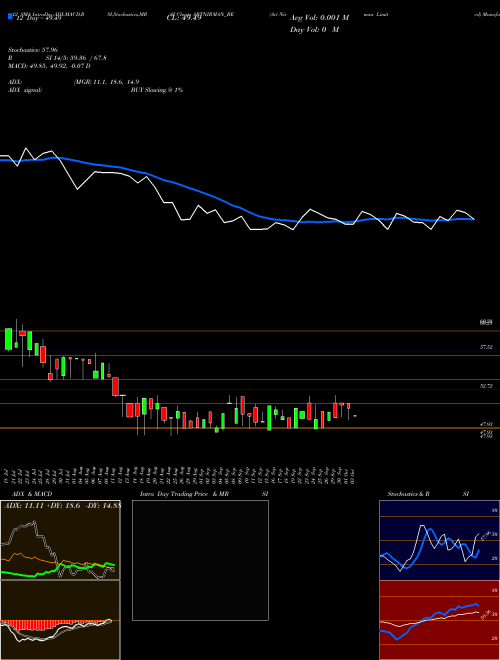Open the ADX indicator chart thumbnail
Image resolution: width=500 pixels, height=660 pixels.
60,540
